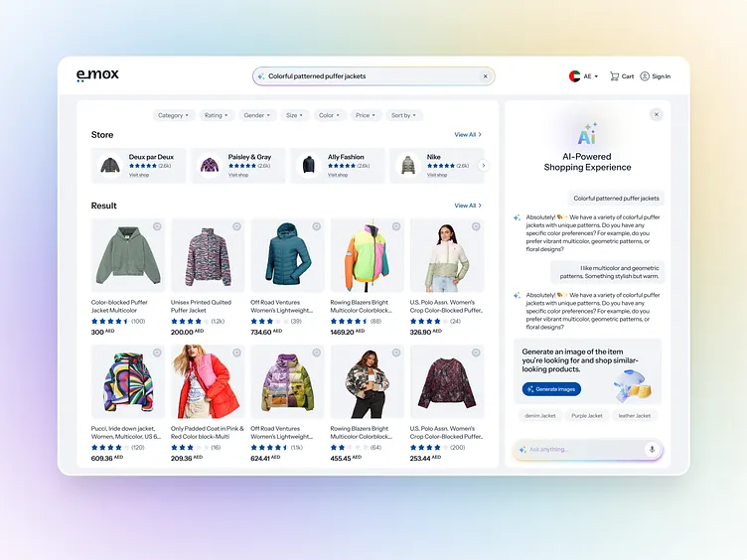Show next stores with arrow icon
Image resolution: width=747 pixels, height=560 pixels.
(x=484, y=165)
